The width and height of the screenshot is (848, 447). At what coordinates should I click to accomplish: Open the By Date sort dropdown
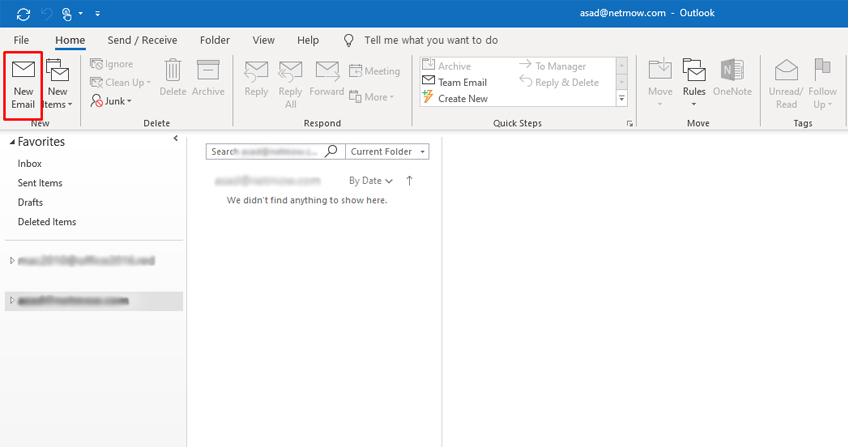(x=370, y=181)
